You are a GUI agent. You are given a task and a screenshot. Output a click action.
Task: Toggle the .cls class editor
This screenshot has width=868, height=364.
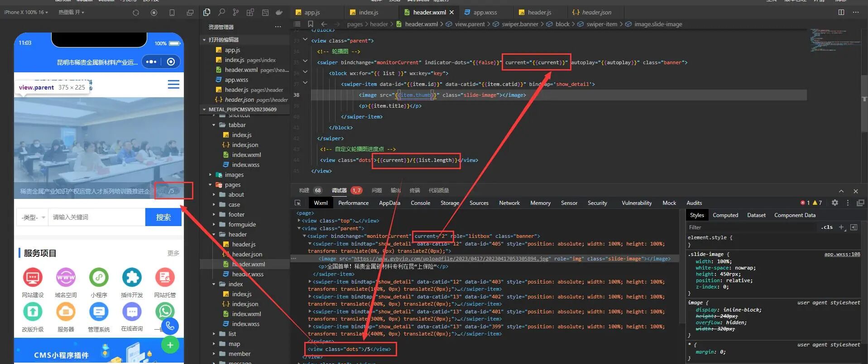point(827,227)
